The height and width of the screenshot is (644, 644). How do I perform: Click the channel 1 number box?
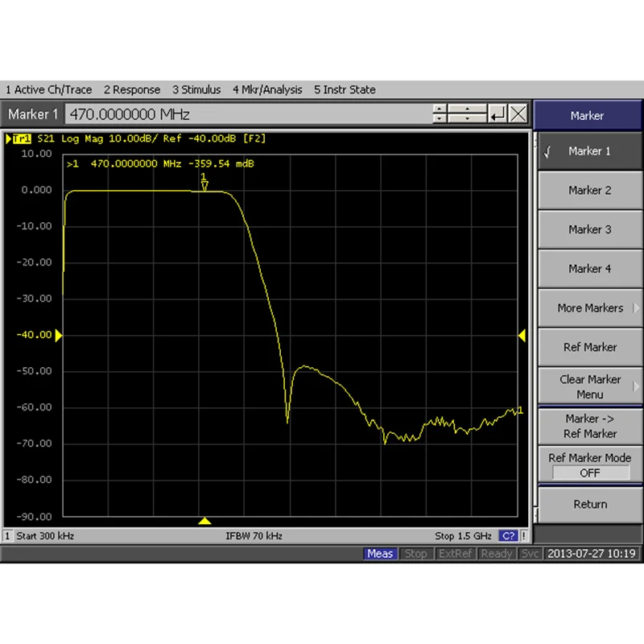[7, 536]
